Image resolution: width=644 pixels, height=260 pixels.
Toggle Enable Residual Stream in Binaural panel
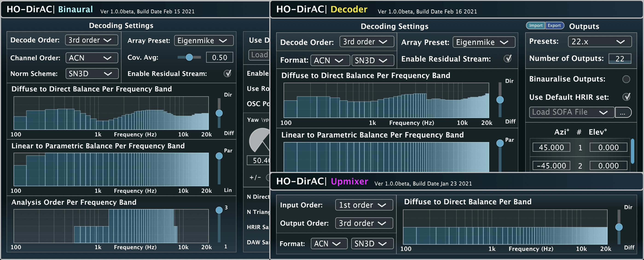click(x=227, y=73)
